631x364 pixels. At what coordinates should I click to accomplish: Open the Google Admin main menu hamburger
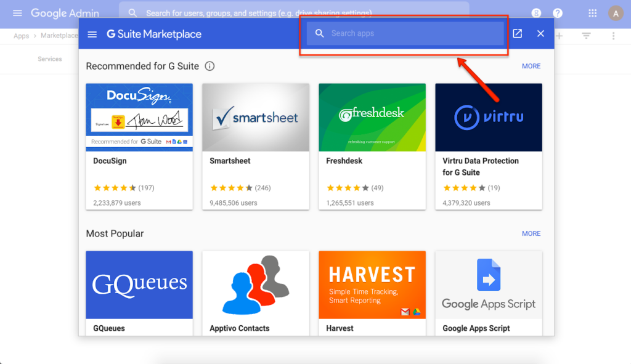(x=17, y=14)
